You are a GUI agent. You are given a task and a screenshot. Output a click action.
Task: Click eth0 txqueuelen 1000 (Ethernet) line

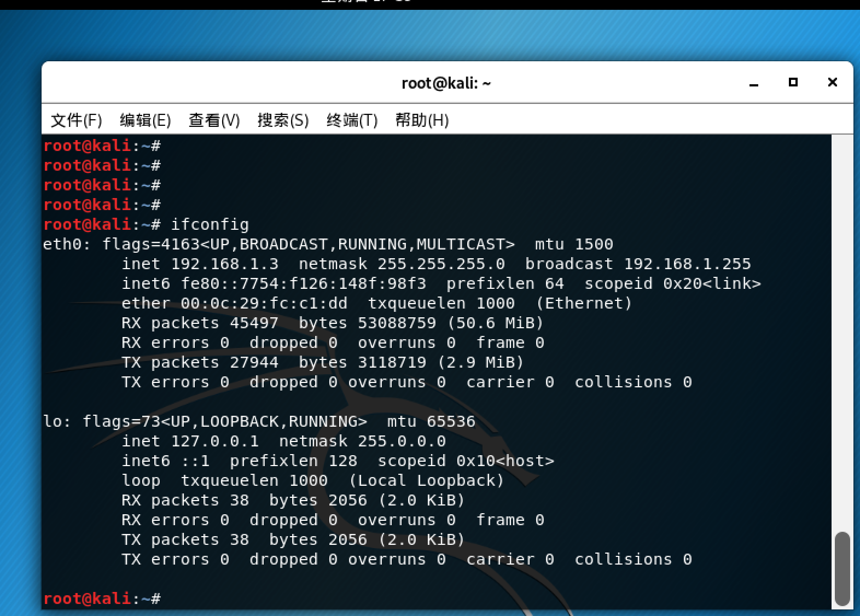377,303
